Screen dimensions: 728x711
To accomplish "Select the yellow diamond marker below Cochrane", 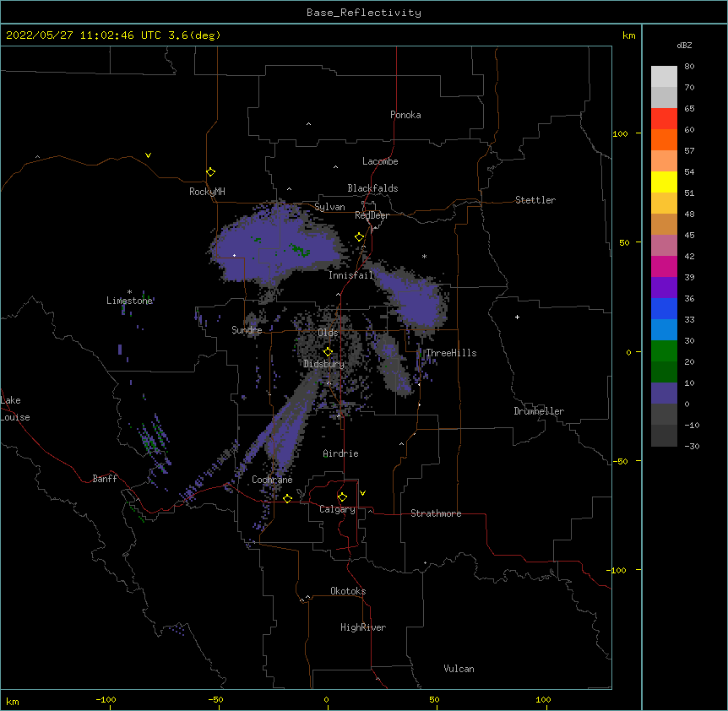I will coord(287,498).
